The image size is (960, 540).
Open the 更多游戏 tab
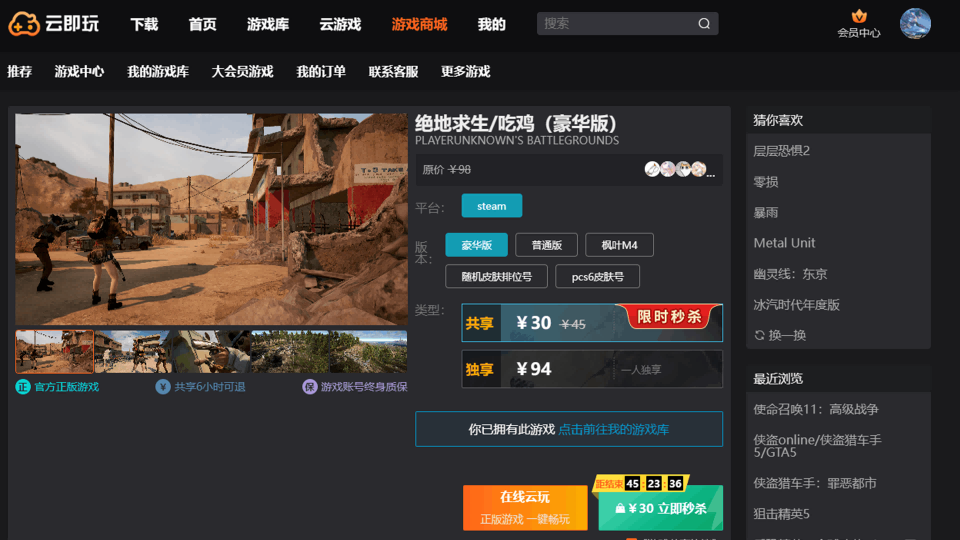pos(466,72)
